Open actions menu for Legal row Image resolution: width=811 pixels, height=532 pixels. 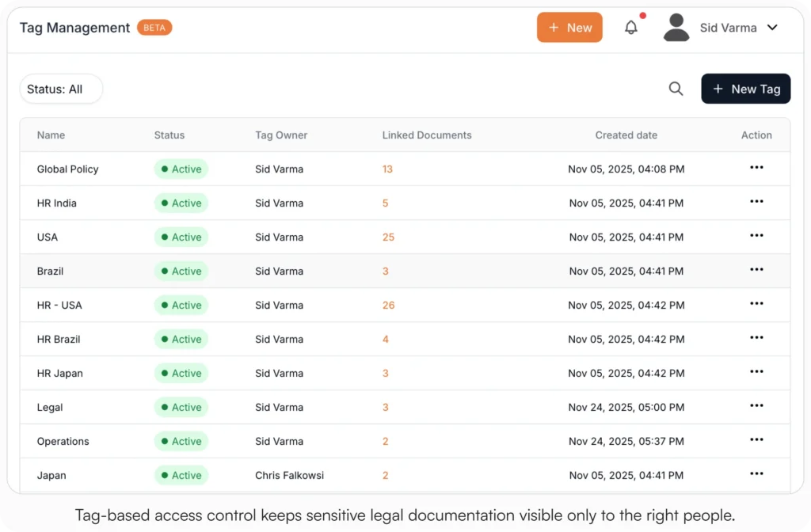[756, 406]
